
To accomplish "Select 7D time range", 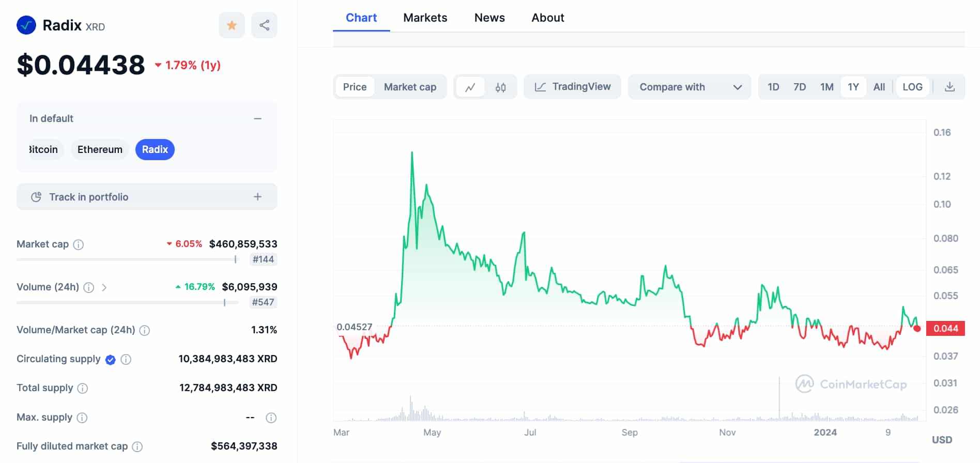I will click(800, 87).
